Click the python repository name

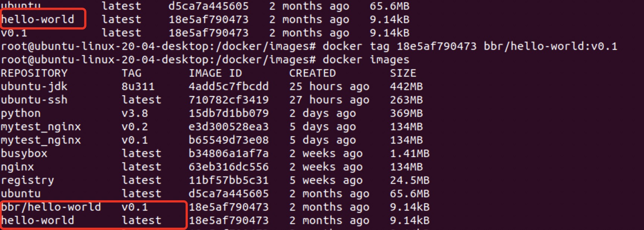21,114
